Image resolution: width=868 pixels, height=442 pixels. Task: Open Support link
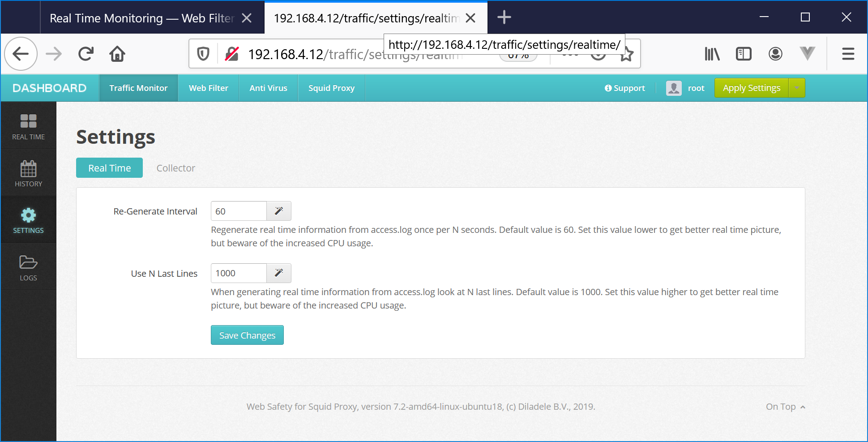point(625,88)
